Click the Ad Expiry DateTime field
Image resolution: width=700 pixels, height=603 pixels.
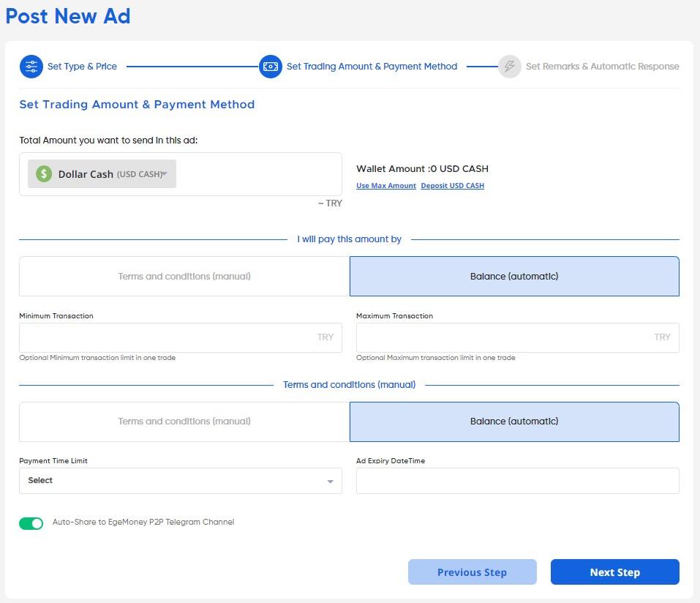(x=517, y=481)
